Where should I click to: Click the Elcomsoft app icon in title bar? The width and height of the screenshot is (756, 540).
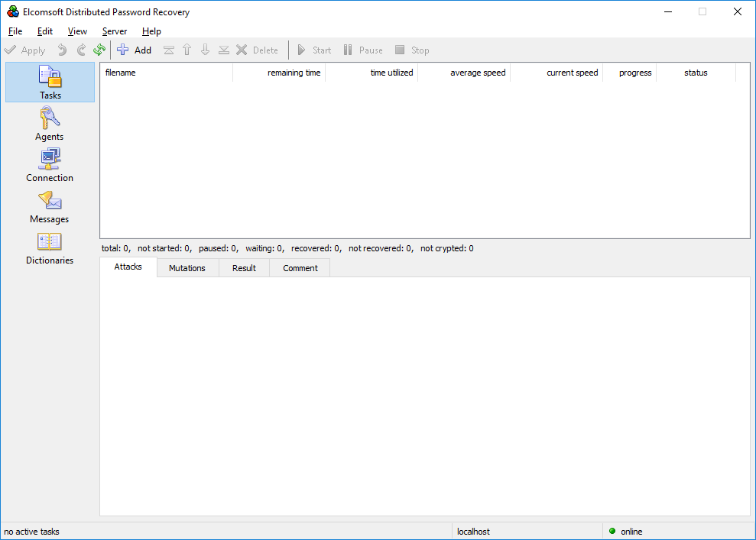coord(13,11)
